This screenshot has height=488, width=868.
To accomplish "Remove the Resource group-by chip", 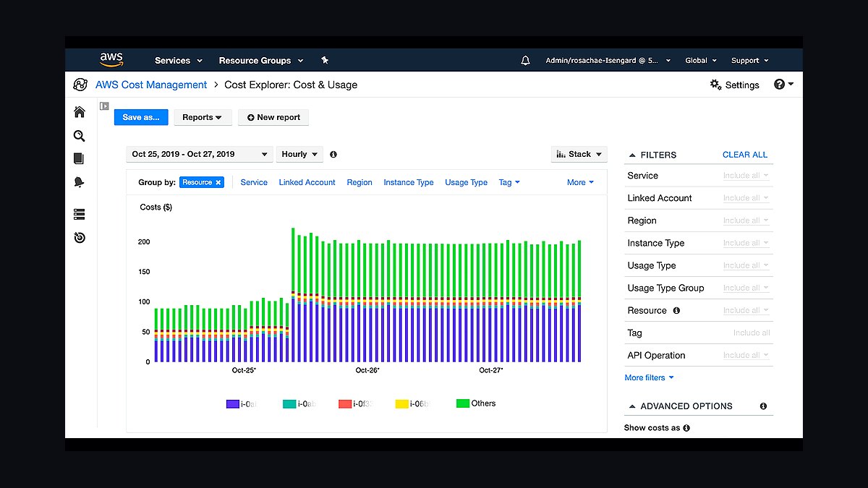I will [218, 182].
